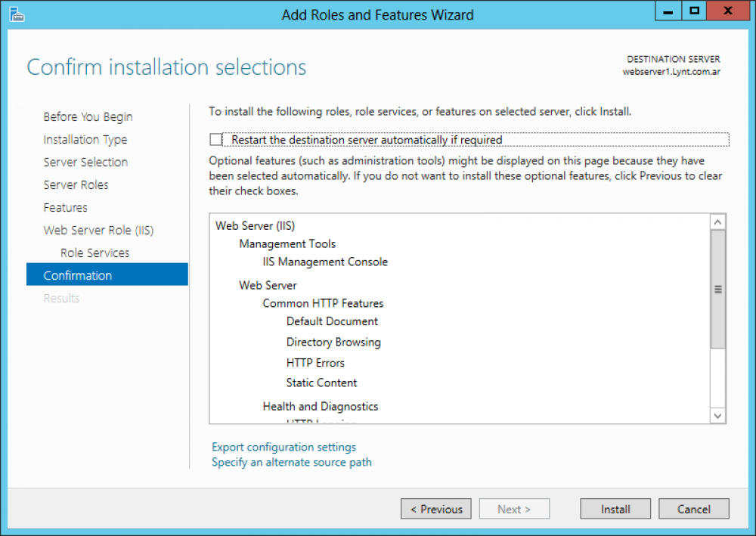Enable restart destination server automatically if required
Viewport: 756px width, 536px height.
(215, 140)
